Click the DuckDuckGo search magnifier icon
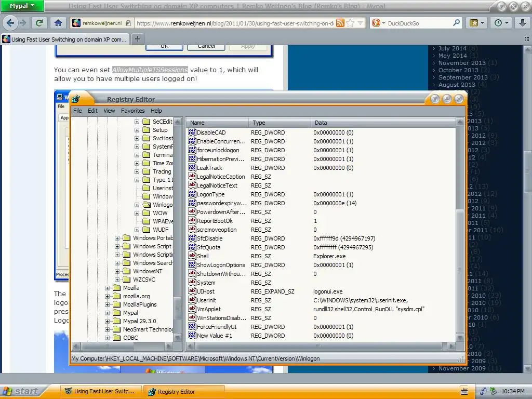This screenshot has width=532, height=399. [456, 23]
